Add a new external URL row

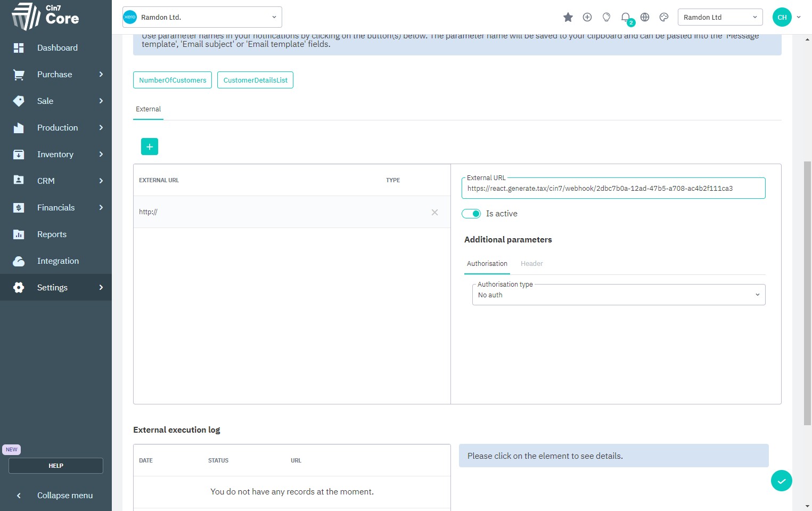click(150, 147)
